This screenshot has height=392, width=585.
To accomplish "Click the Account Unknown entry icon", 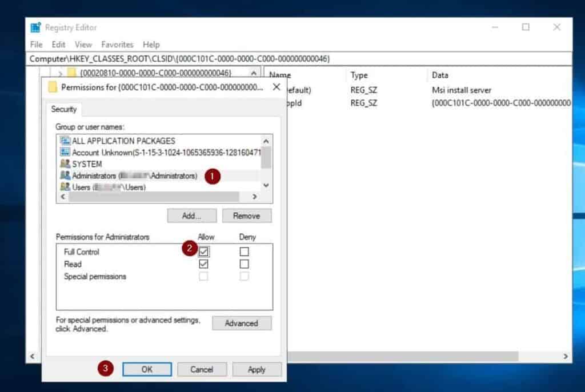I will tap(65, 152).
